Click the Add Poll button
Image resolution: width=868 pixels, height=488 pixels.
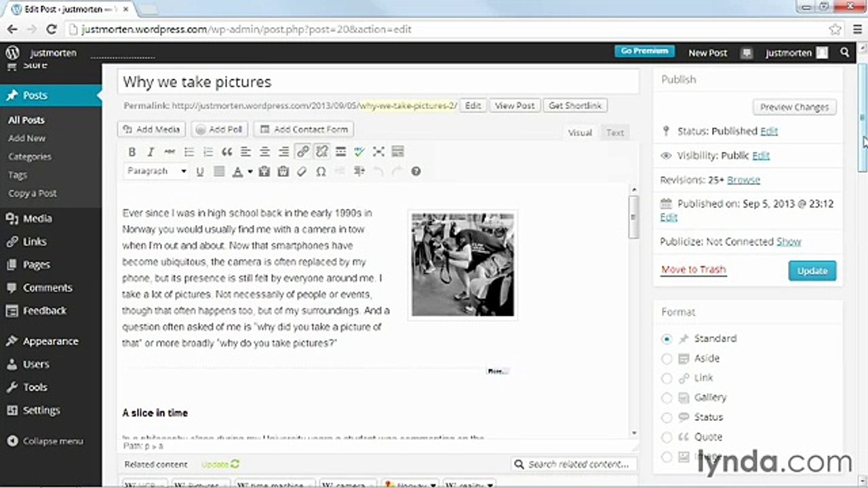pyautogui.click(x=220, y=129)
